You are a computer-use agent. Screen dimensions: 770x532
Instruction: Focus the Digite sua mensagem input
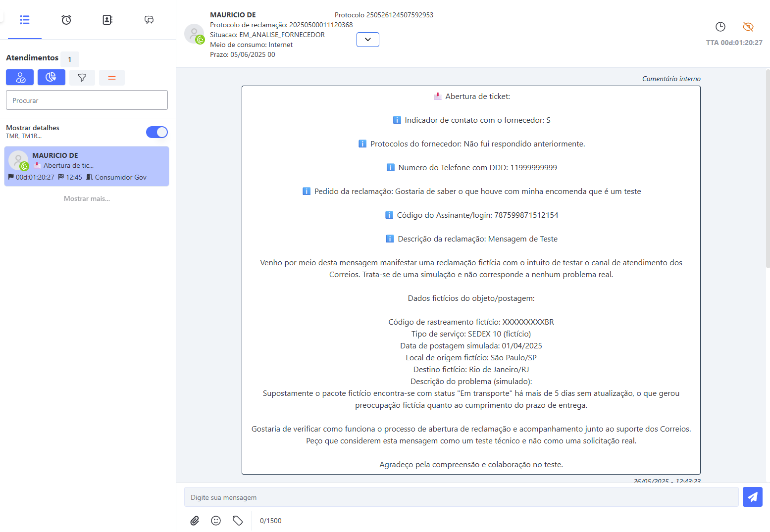(x=461, y=497)
